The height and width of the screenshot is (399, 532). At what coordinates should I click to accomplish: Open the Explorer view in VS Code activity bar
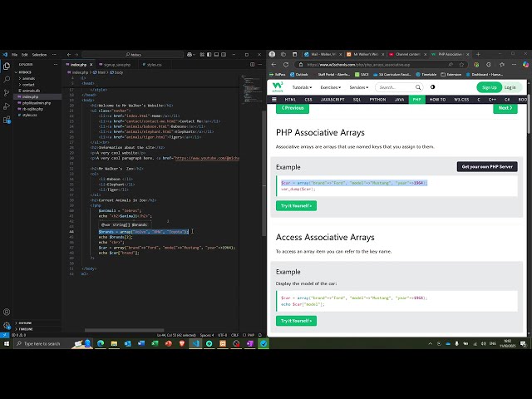pos(7,66)
